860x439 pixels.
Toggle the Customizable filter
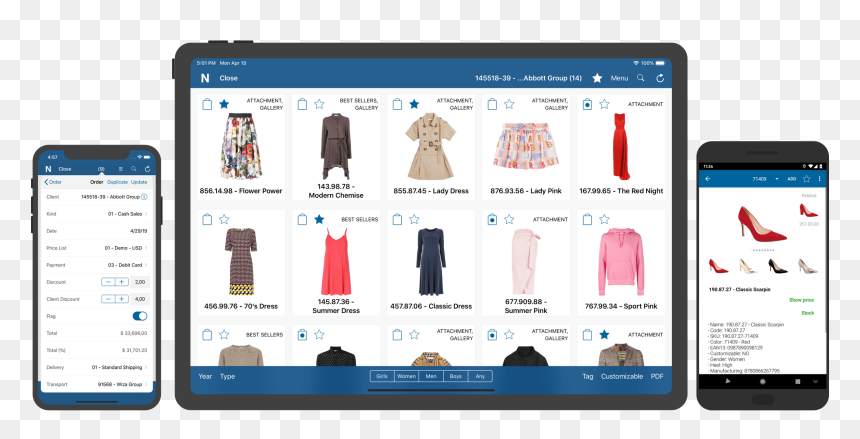622,376
